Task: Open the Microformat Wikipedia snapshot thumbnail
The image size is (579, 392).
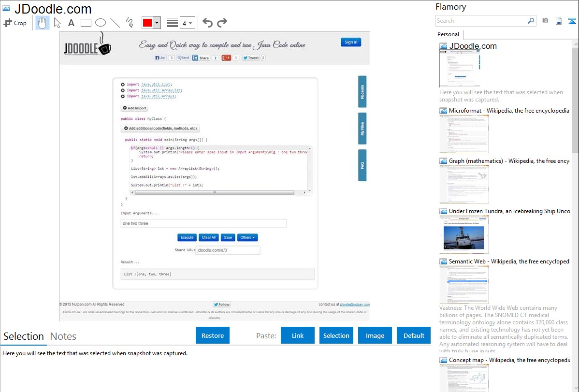Action: [x=464, y=134]
